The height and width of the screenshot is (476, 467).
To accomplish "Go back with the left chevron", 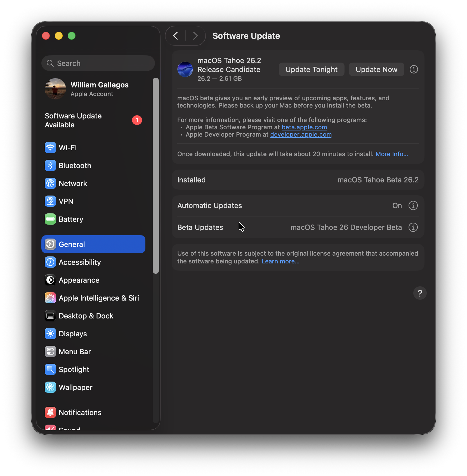I will coord(176,36).
